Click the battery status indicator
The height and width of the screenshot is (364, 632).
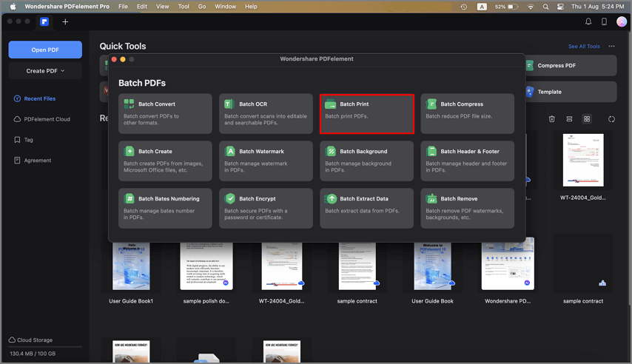point(507,7)
